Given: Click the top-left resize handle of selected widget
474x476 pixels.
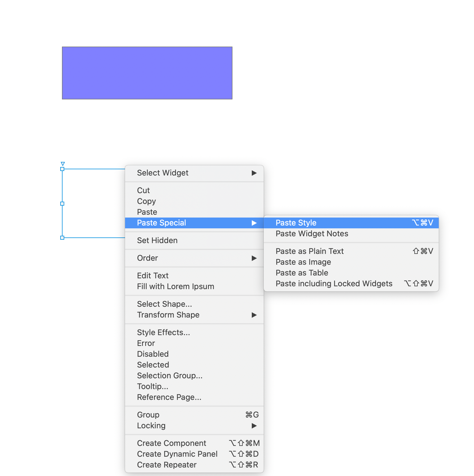Looking at the screenshot, I should (x=62, y=169).
